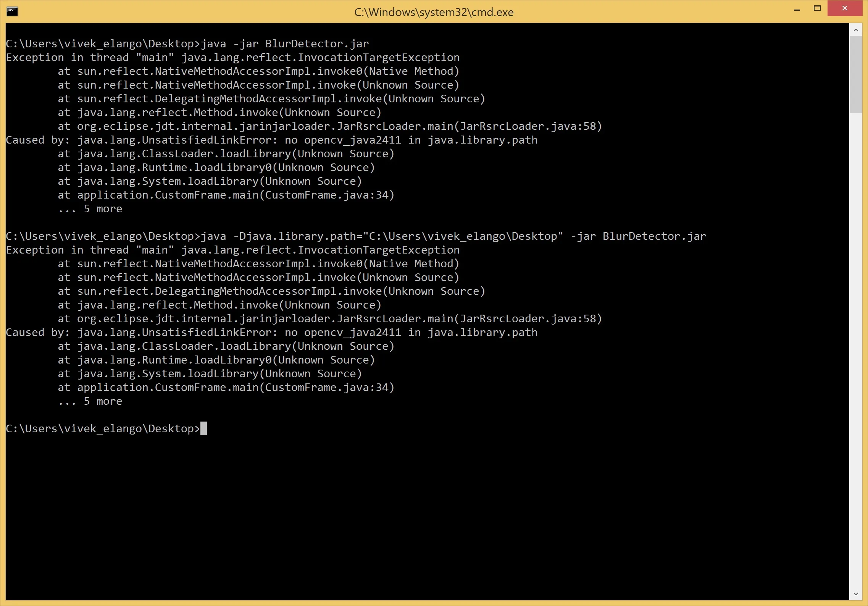Click the last 'C:\Users\vivek_elango\Desktop>' prompt text

tap(102, 429)
